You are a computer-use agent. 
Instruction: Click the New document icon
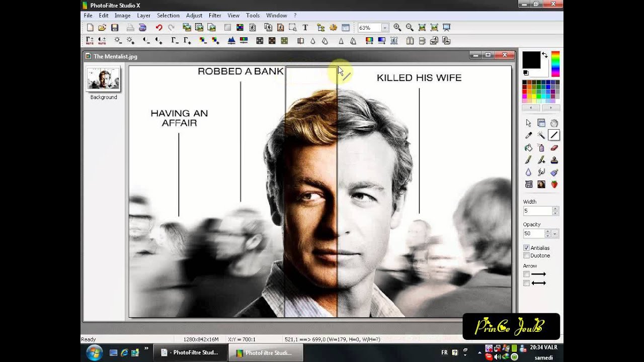point(90,28)
